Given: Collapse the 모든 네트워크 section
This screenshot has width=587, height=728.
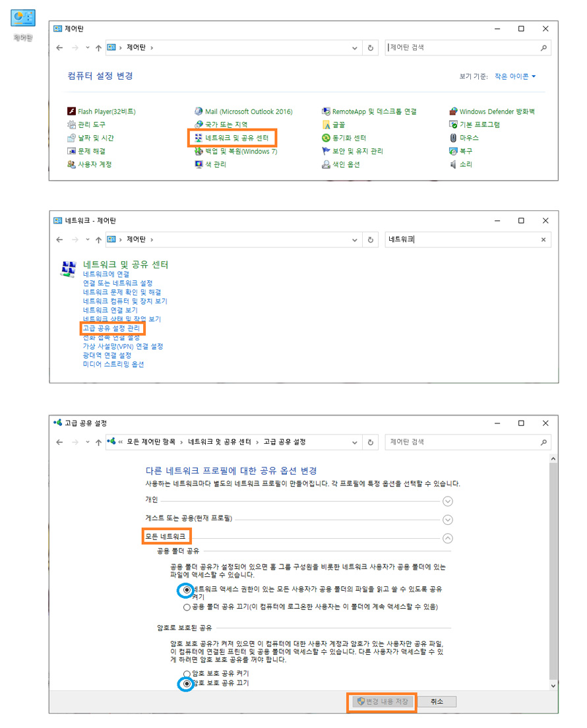Looking at the screenshot, I should 448,538.
